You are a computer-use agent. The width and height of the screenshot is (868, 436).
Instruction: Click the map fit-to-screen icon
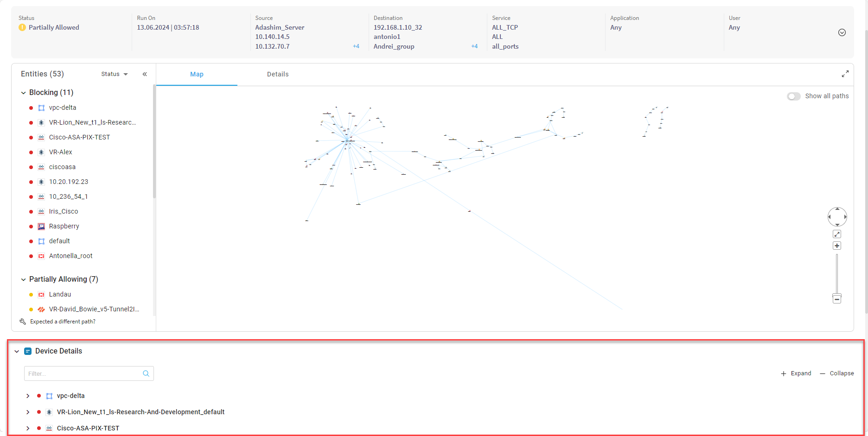coord(837,234)
